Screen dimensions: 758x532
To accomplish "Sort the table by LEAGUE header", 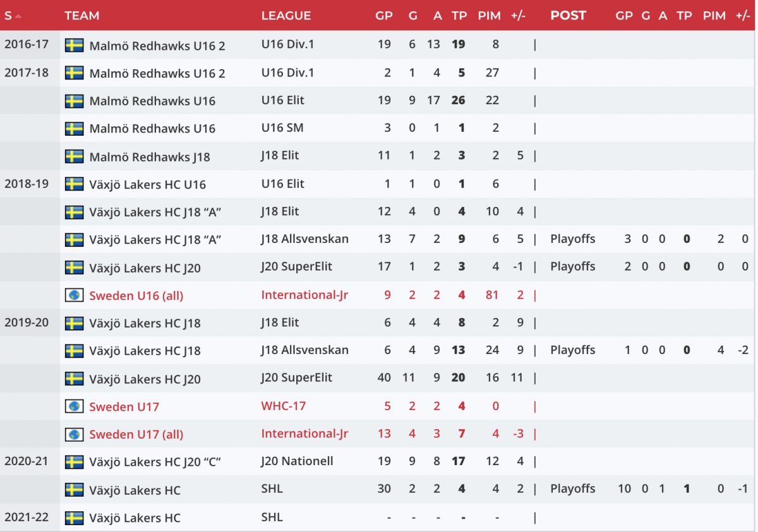I will 286,16.
